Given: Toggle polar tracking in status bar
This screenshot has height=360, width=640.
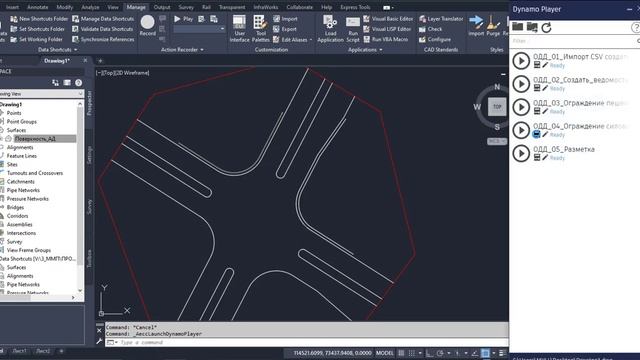Looking at the screenshot, I should click(x=440, y=353).
